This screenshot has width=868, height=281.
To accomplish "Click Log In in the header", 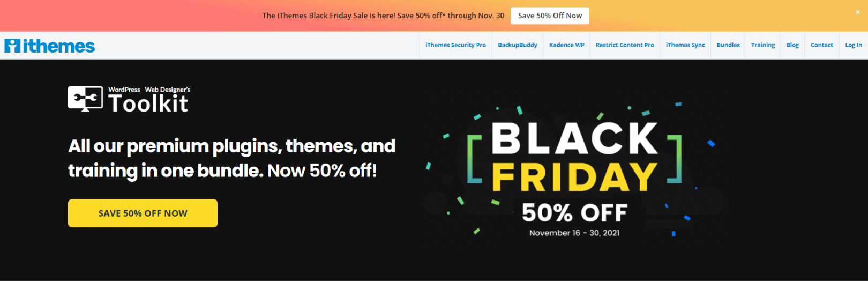I will click(854, 45).
